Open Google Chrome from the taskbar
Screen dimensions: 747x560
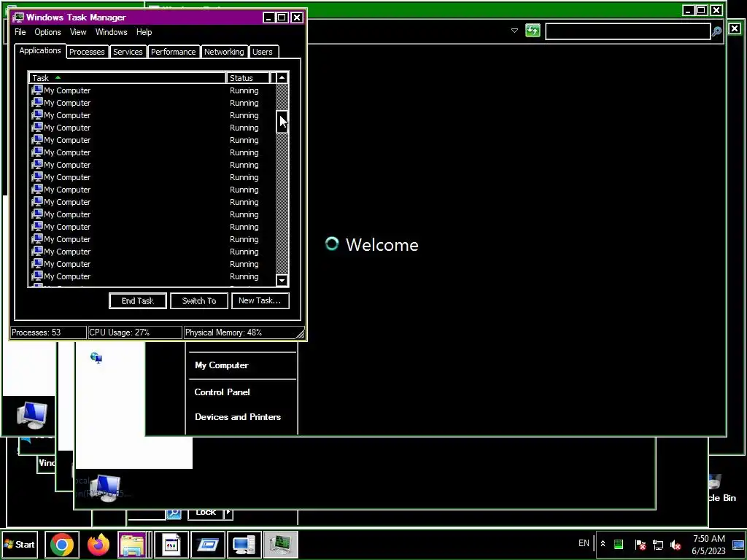[62, 544]
